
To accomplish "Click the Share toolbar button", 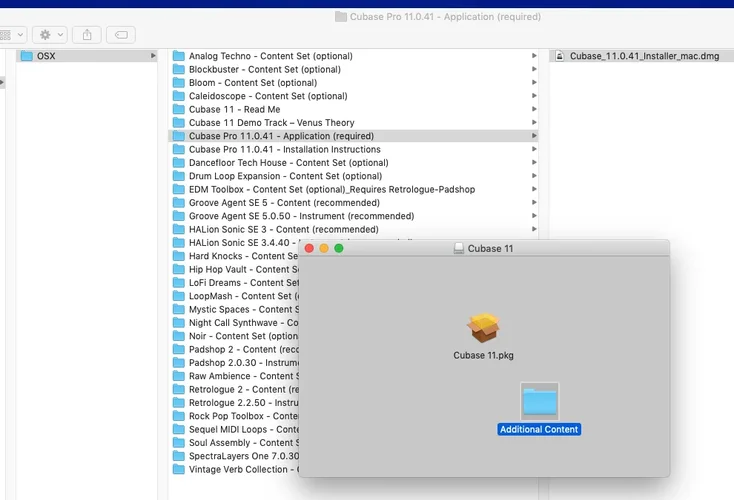I will click(87, 35).
